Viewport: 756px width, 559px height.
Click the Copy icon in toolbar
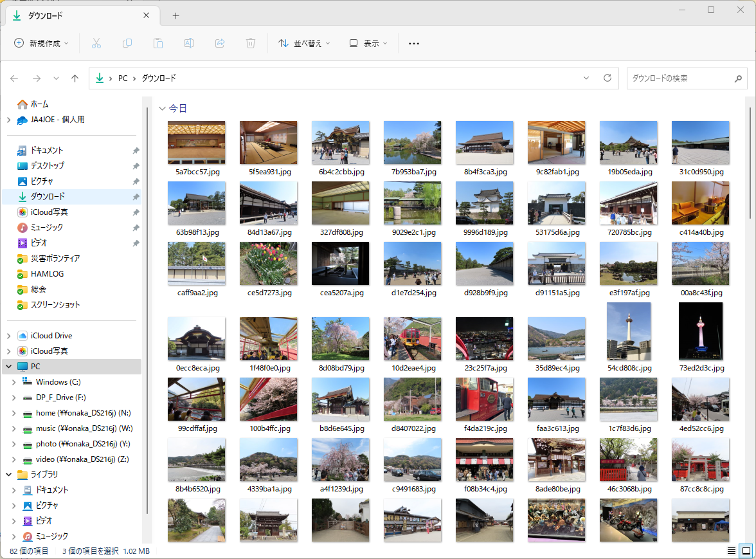[x=127, y=43]
